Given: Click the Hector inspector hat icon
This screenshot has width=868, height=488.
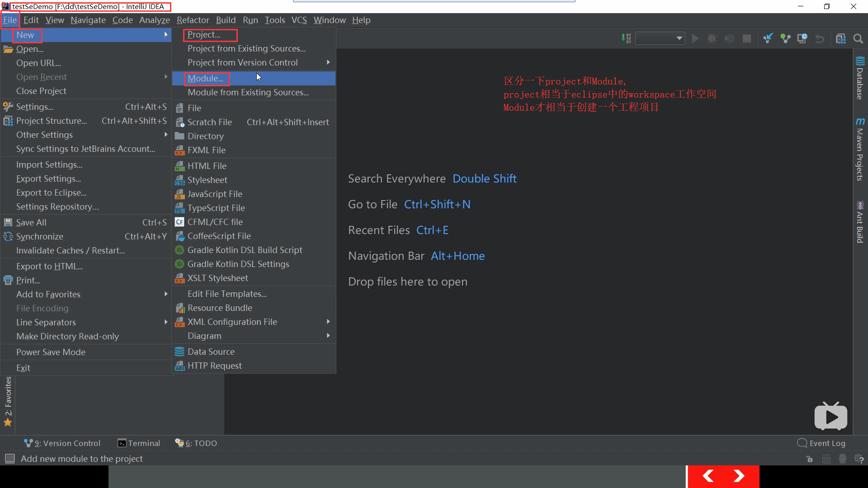Looking at the screenshot, I should point(843,459).
